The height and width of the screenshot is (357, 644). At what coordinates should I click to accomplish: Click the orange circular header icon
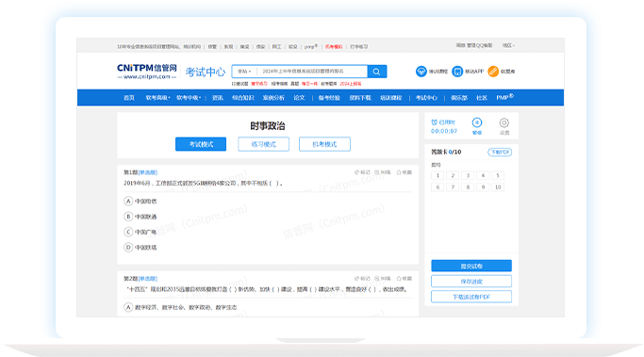tap(493, 72)
